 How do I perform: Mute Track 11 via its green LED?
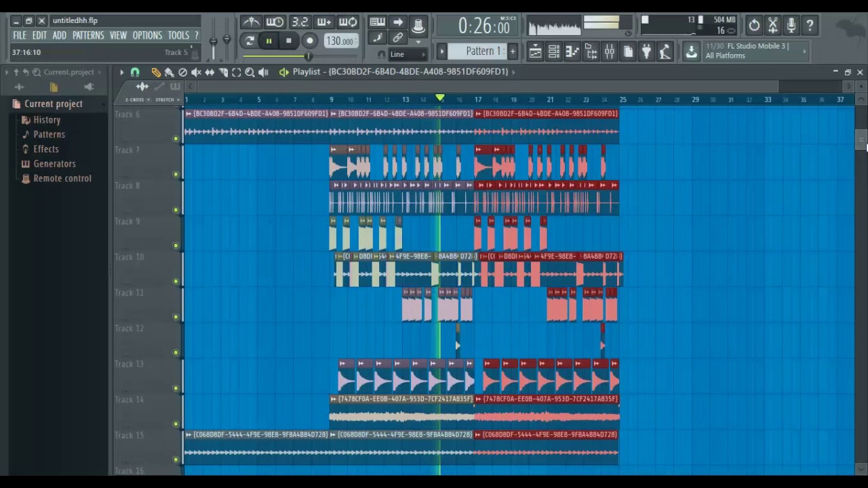pos(176,317)
